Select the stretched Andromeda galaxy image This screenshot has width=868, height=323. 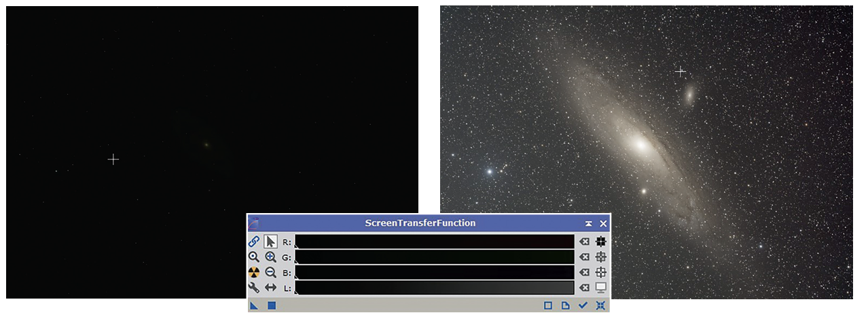(x=647, y=152)
